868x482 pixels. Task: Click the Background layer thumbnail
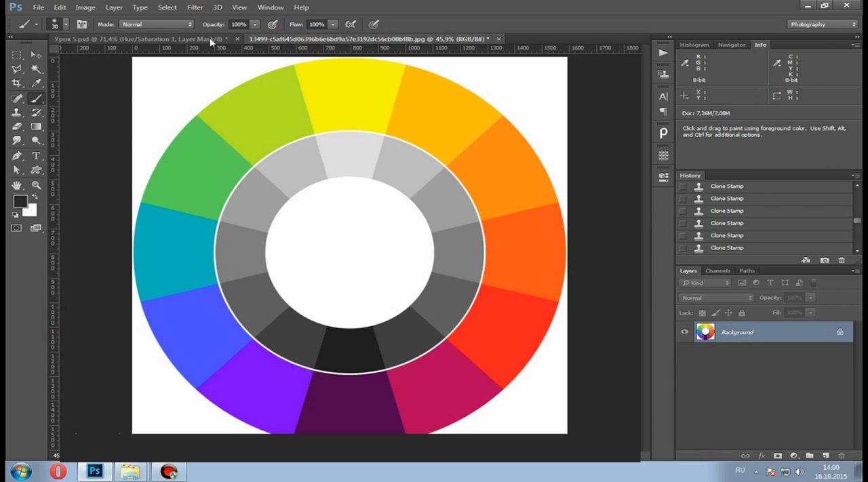tap(705, 332)
